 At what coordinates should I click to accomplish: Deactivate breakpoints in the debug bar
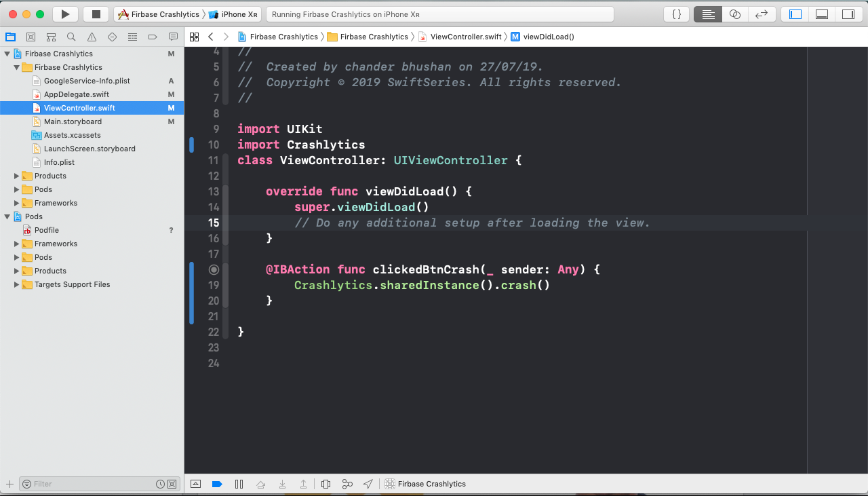tap(217, 484)
